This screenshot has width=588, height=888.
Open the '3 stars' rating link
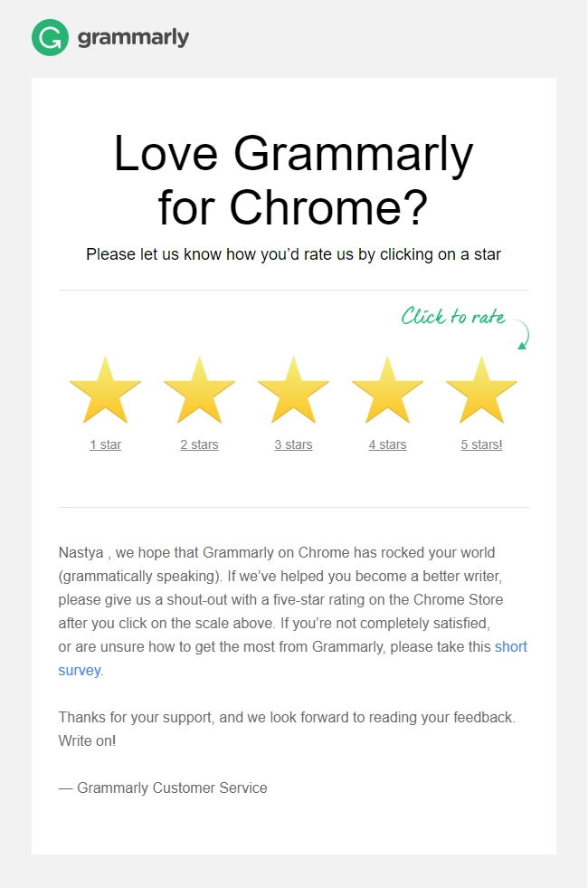pos(293,444)
